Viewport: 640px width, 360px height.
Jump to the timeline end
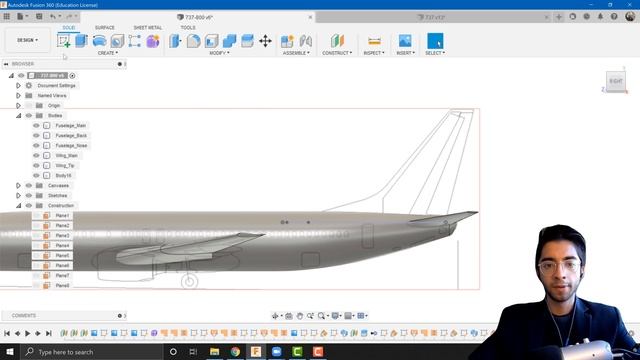[49, 333]
